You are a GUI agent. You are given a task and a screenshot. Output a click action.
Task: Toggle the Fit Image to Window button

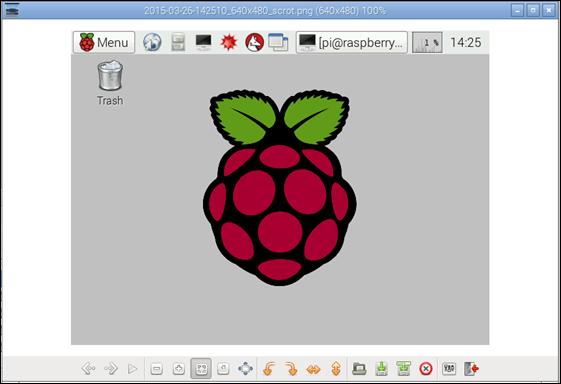tap(201, 368)
